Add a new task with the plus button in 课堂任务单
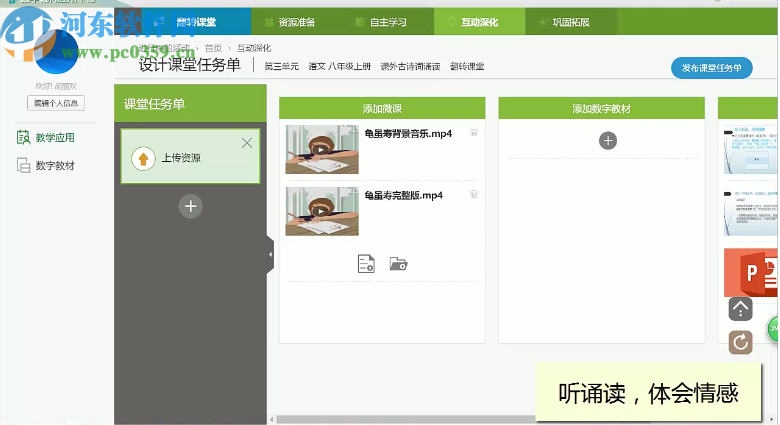The width and height of the screenshot is (780, 425). (191, 206)
